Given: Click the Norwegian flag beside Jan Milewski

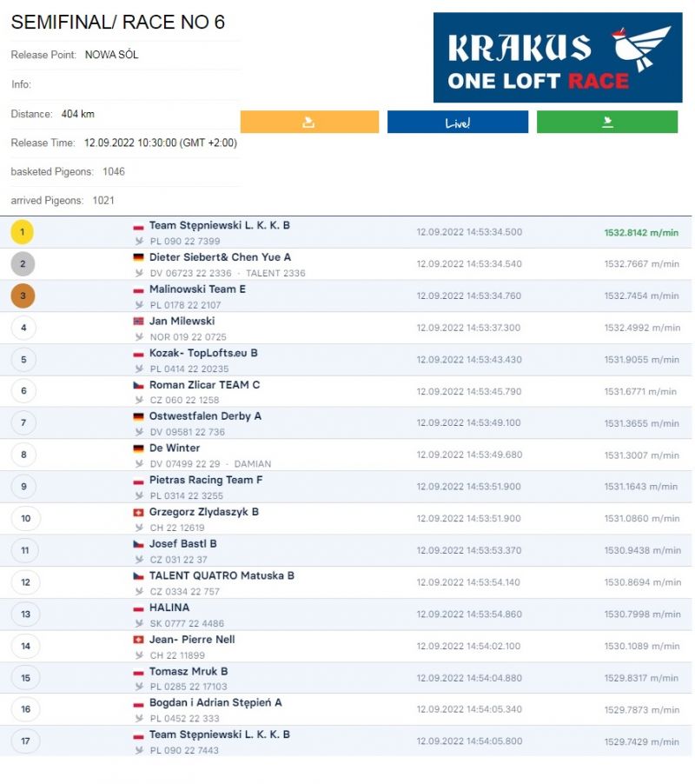Looking at the screenshot, I should click(x=138, y=322).
